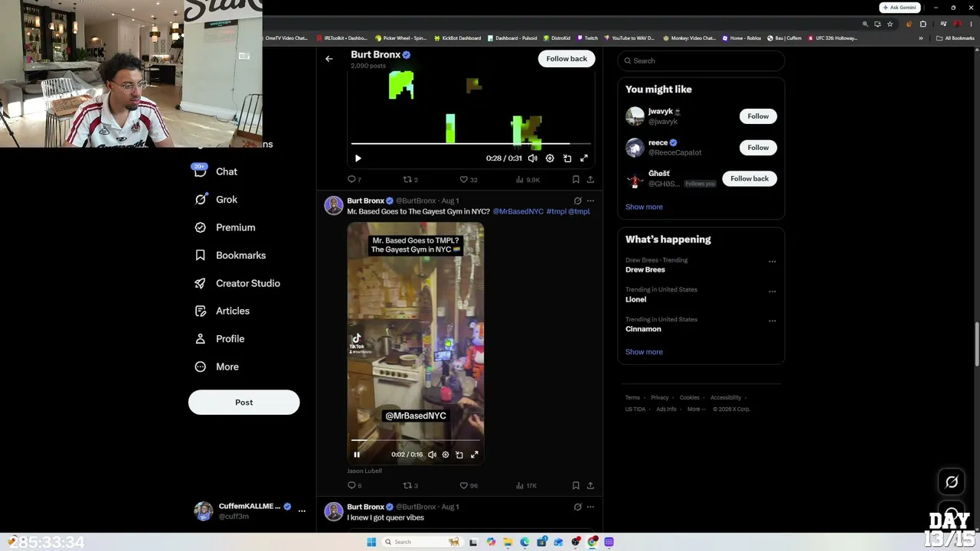Show more suggested accounts under You might like
Viewport: 980px width, 551px height.
point(644,207)
